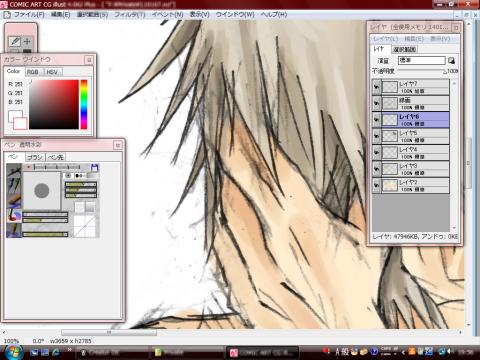
Task: Open the 編集(E) menu in main menu bar
Action: pos(60,15)
